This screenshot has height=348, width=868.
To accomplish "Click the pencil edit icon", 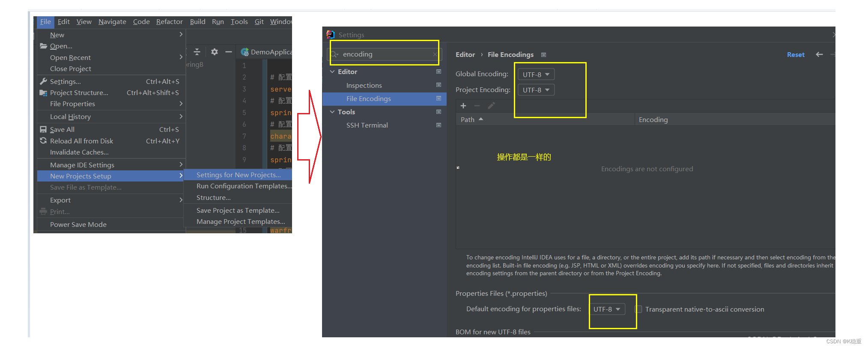I will coord(491,106).
